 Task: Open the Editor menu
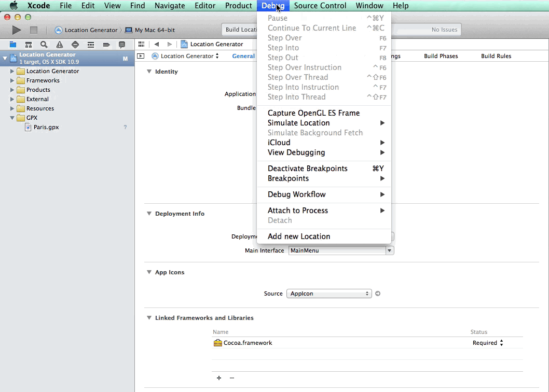[205, 6]
